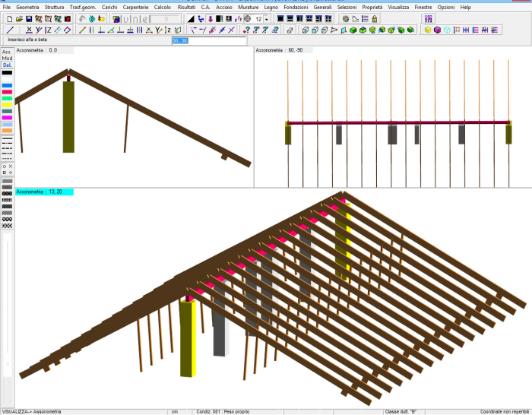Click the New file icon
Image resolution: width=532 pixels, height=415 pixels.
click(8, 18)
